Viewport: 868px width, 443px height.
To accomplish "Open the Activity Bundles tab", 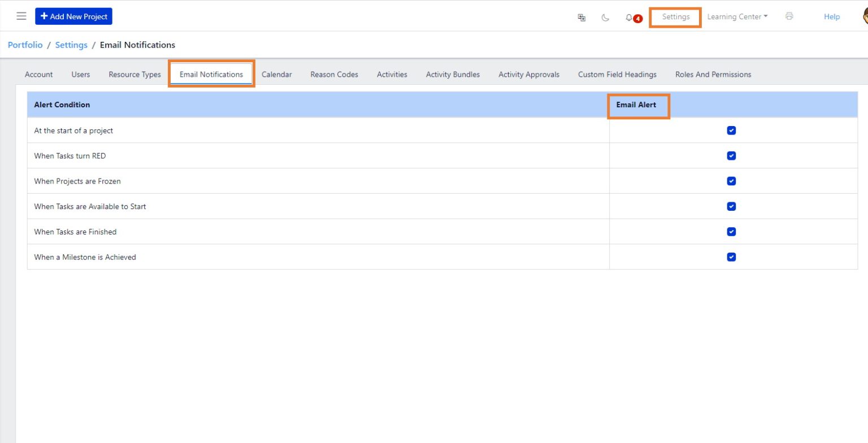I will click(453, 75).
